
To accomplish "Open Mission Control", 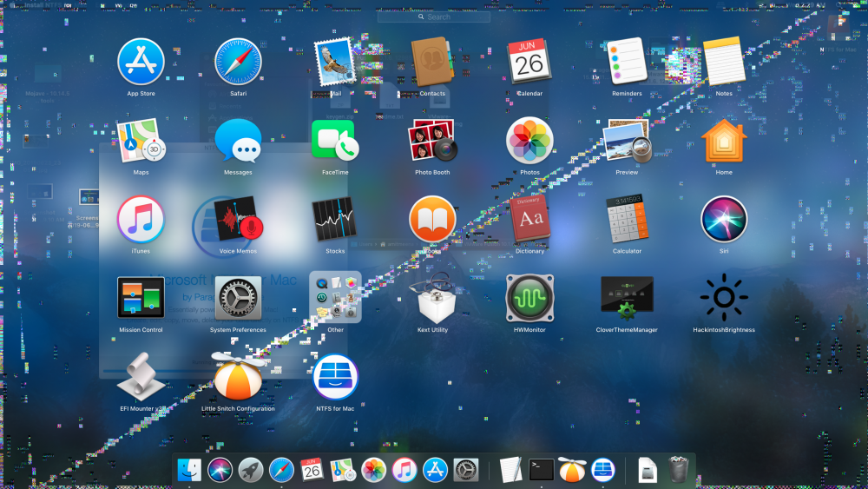I will pyautogui.click(x=141, y=298).
